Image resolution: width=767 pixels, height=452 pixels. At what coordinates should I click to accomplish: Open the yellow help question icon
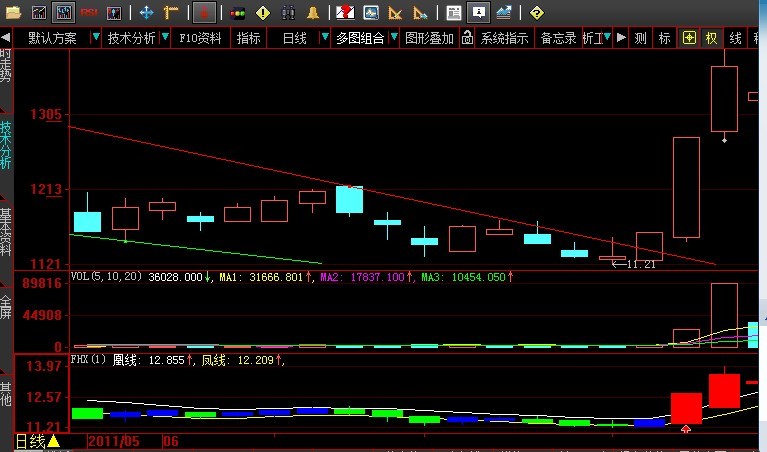pos(537,13)
